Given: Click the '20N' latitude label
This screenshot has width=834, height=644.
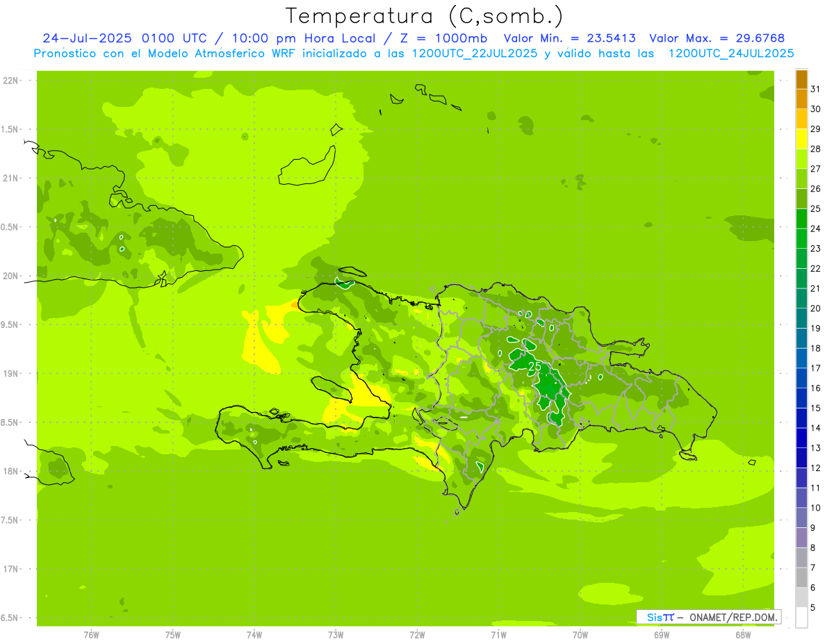Looking at the screenshot, I should point(10,276).
